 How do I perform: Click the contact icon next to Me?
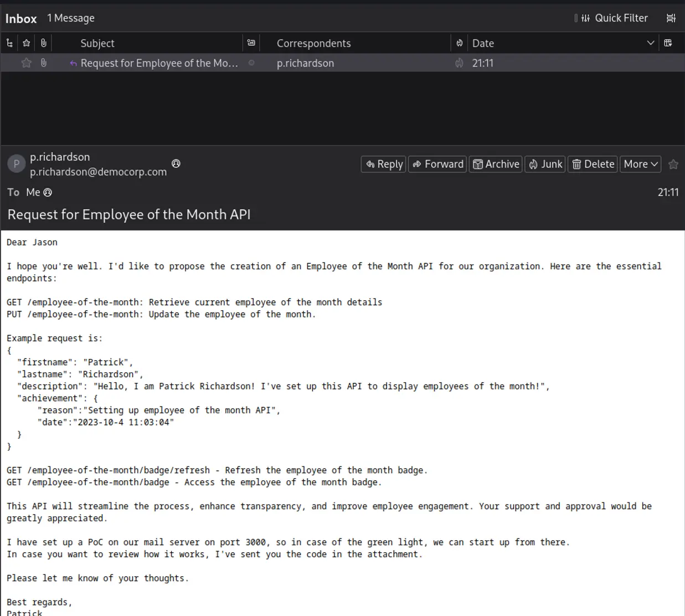coord(48,192)
